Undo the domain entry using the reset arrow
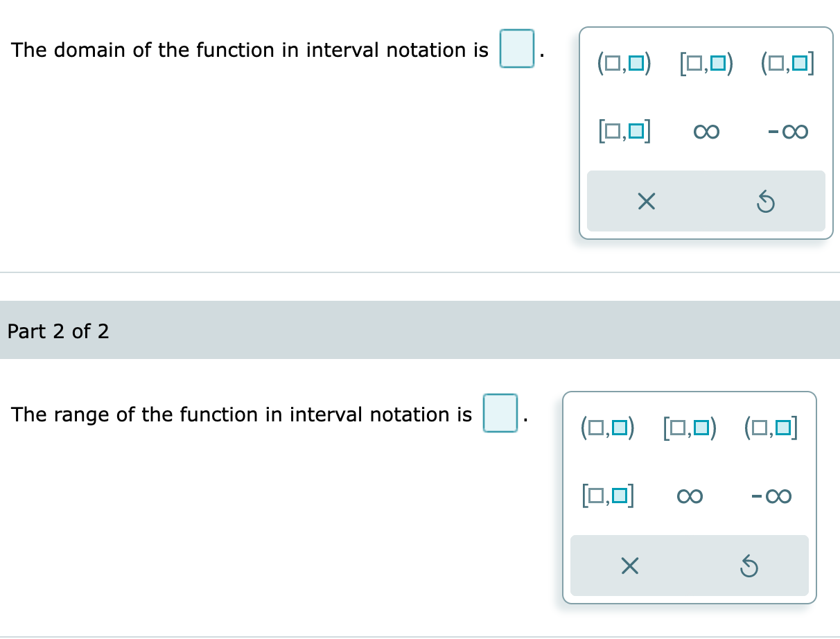840x639 pixels. [x=766, y=201]
